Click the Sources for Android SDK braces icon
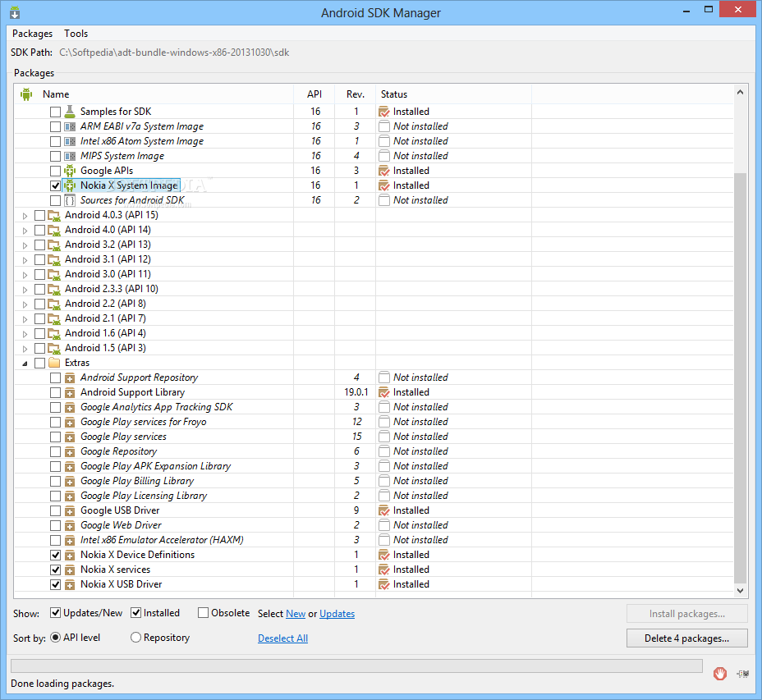762x700 pixels. pos(70,200)
